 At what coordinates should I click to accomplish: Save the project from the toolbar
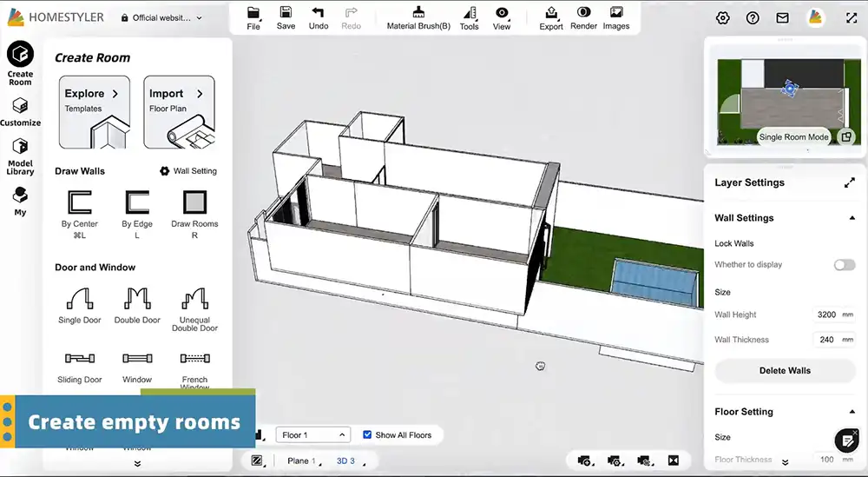pyautogui.click(x=286, y=18)
